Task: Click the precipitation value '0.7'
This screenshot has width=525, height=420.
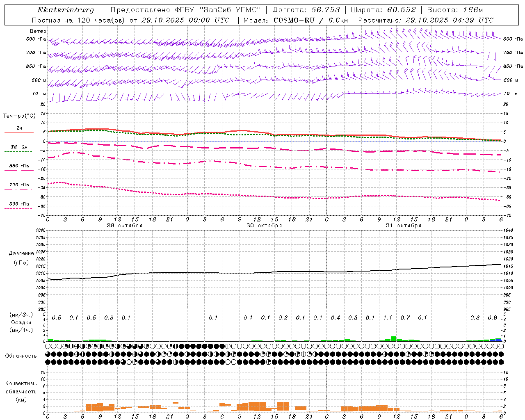Action: click(405, 318)
